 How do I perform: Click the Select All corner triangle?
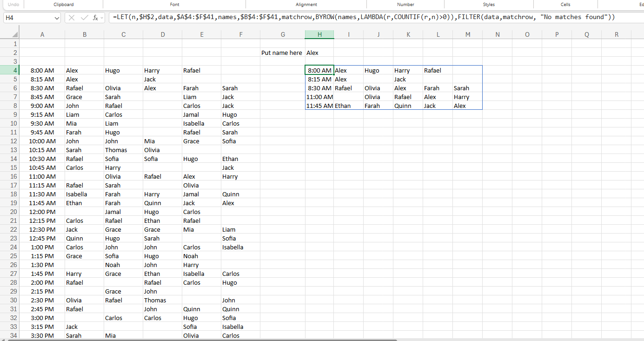point(15,35)
